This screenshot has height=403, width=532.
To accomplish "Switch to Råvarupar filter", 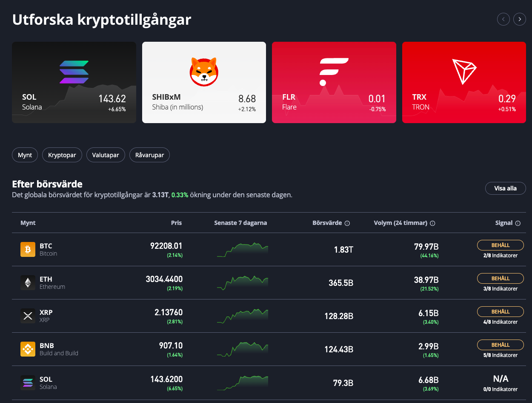I will coord(149,155).
